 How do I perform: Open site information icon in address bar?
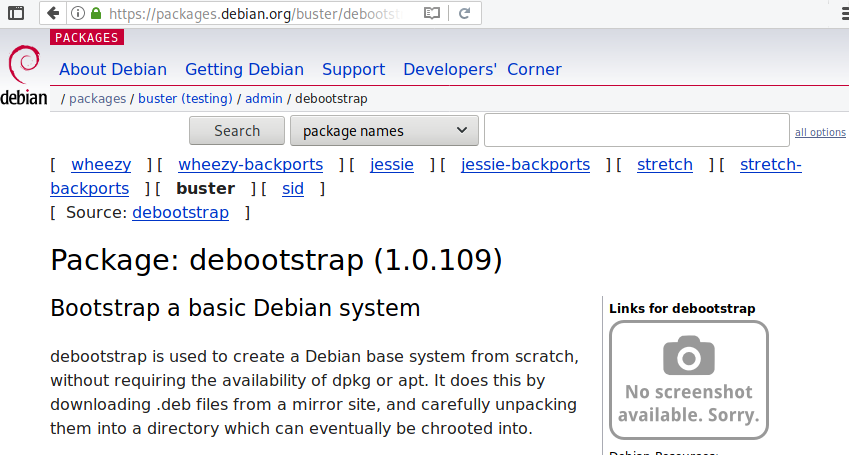pos(78,13)
